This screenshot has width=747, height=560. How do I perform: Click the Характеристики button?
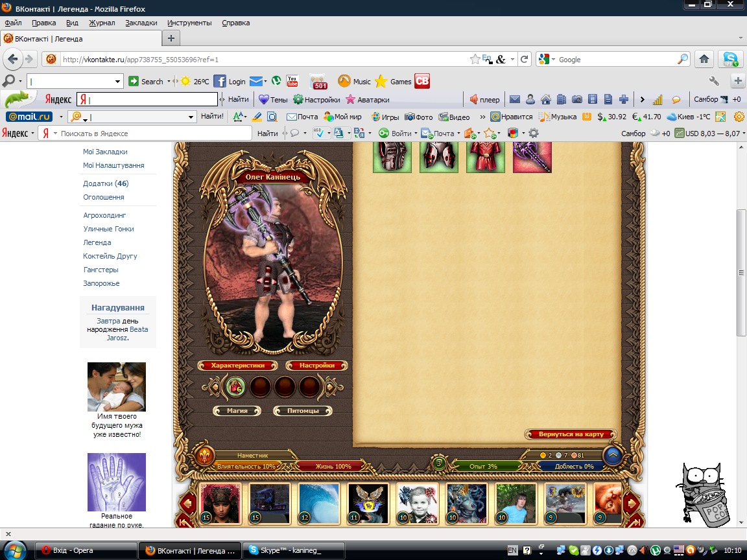click(x=238, y=366)
